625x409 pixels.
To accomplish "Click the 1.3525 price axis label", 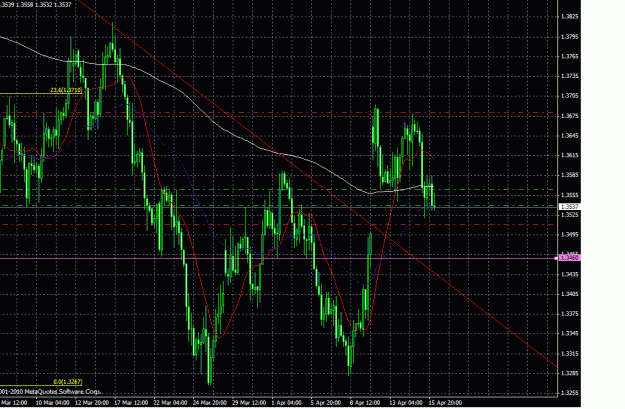I will (x=569, y=215).
